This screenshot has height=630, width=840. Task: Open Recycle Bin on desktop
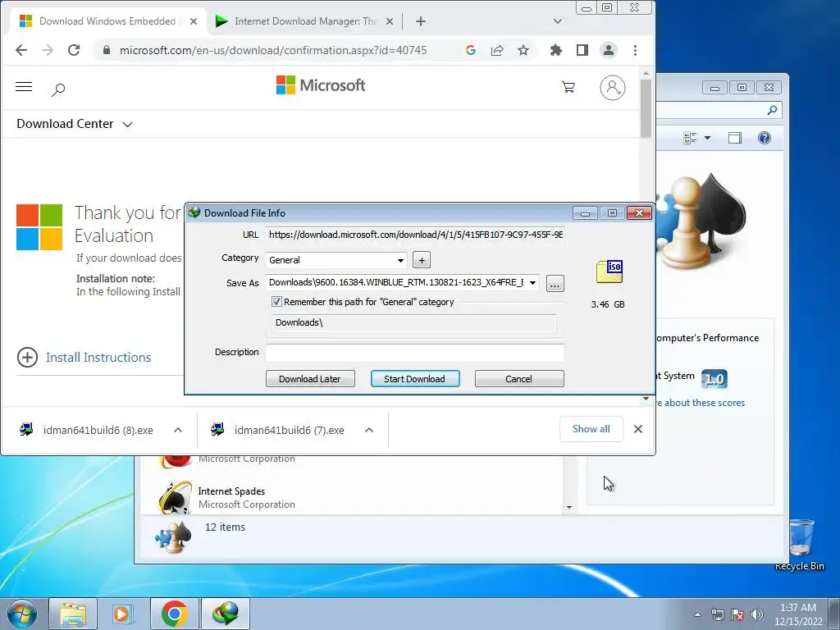[800, 545]
